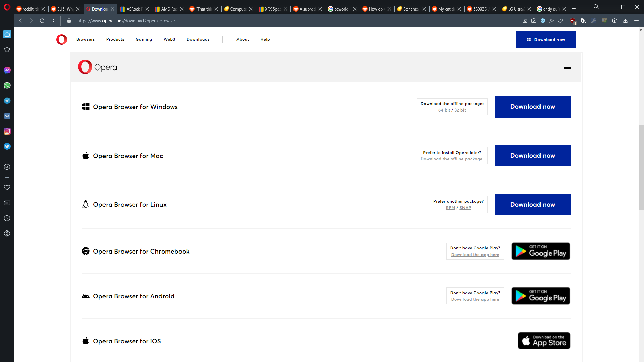Download the Chromebook app here link

(475, 255)
